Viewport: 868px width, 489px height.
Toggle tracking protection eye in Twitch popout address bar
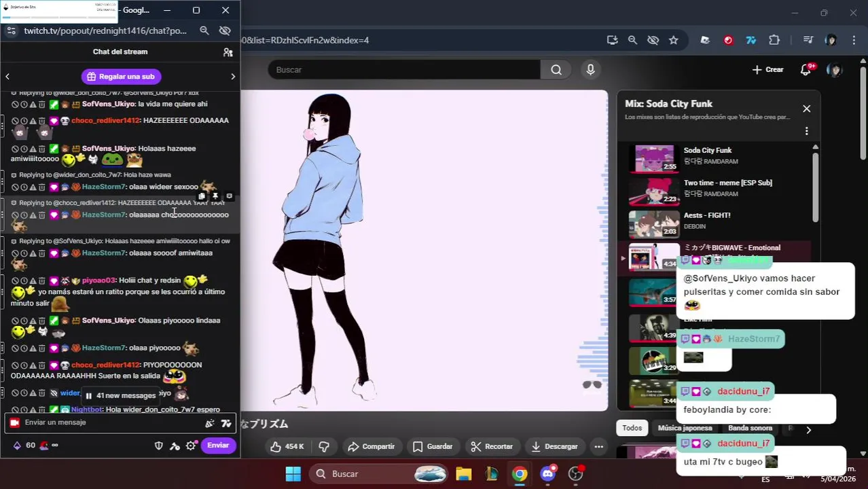[x=225, y=31]
